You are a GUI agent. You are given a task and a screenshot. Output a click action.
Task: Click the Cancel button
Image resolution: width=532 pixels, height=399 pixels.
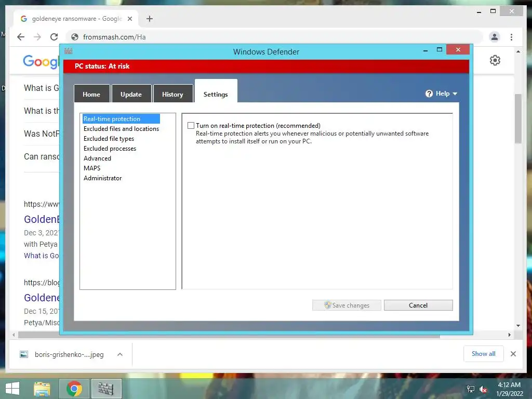pos(418,305)
